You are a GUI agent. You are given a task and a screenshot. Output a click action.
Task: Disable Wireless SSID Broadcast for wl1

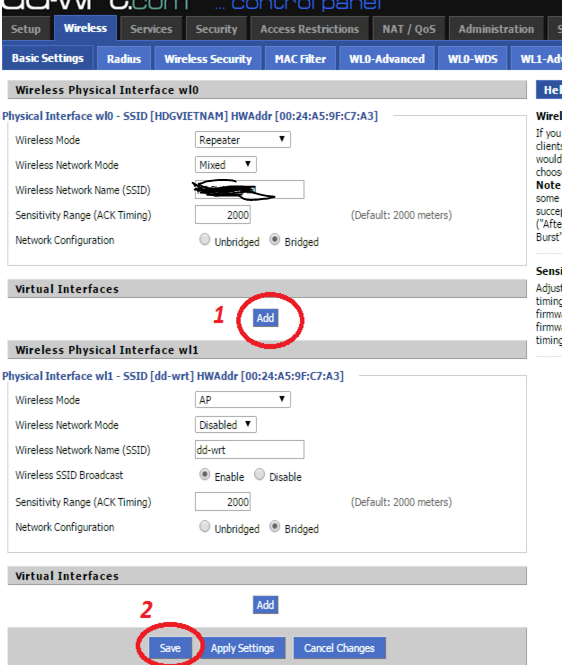[260, 474]
